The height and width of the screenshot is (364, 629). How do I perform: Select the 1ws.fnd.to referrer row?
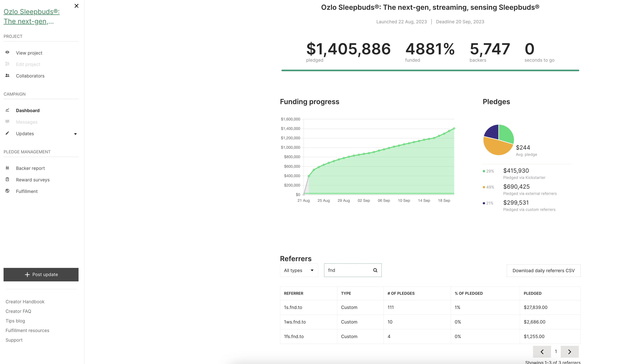pyautogui.click(x=430, y=322)
